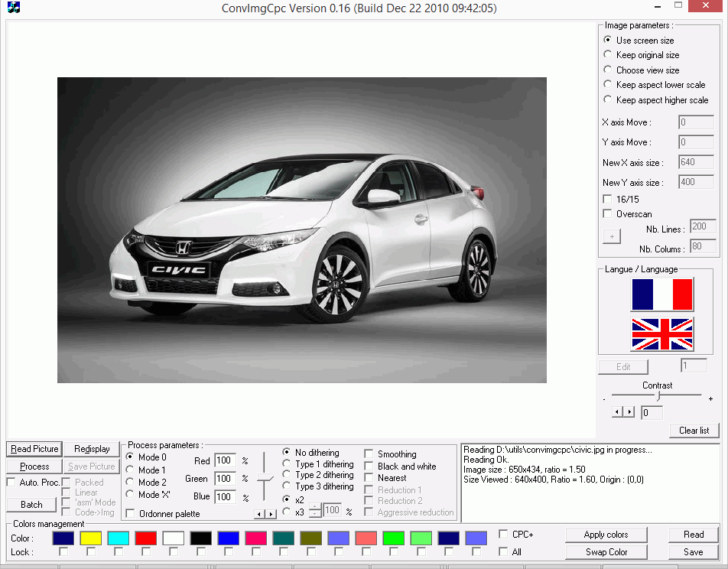728x569 pixels.
Task: Click the left arrow beside Ordonner palette
Action: (x=259, y=514)
